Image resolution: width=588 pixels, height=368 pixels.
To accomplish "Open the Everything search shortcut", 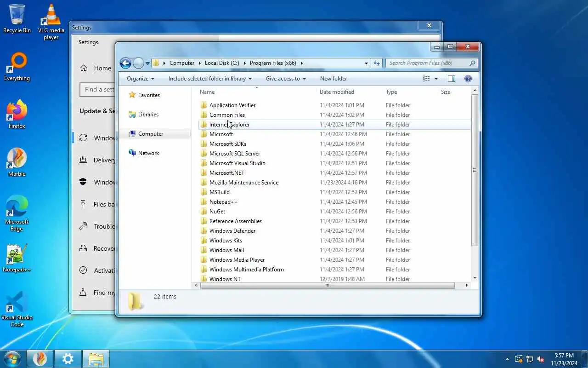I will 17,67.
